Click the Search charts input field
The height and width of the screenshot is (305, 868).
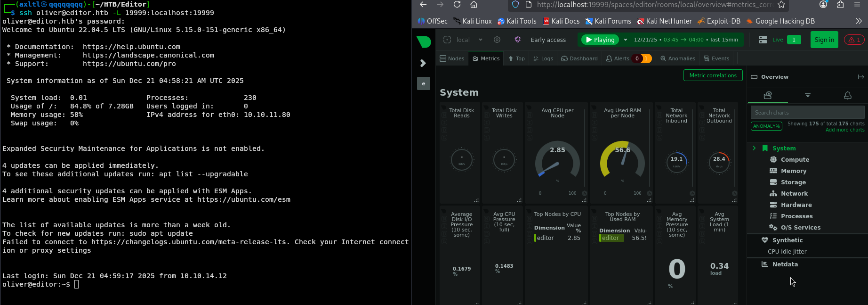[807, 113]
